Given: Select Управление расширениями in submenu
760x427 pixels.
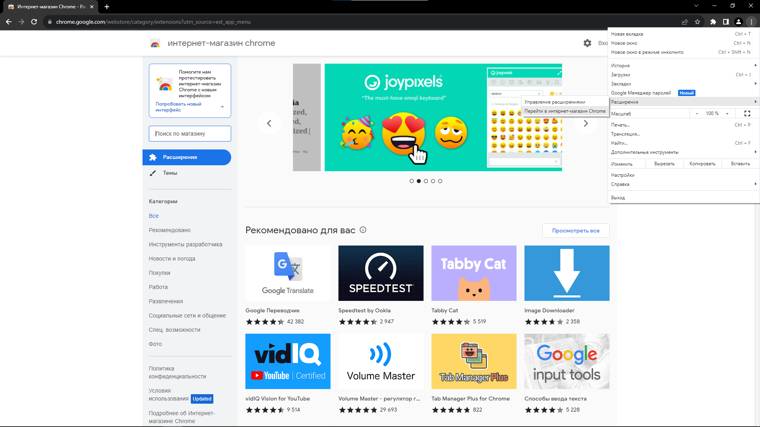Looking at the screenshot, I should point(565,102).
